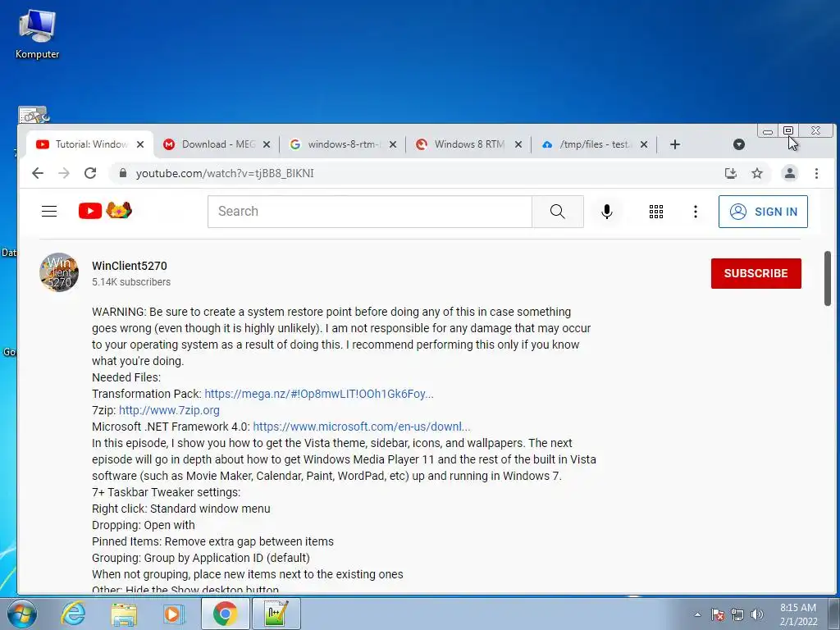Click the 'Dropping: Open with' line
The height and width of the screenshot is (630, 840).
point(143,525)
